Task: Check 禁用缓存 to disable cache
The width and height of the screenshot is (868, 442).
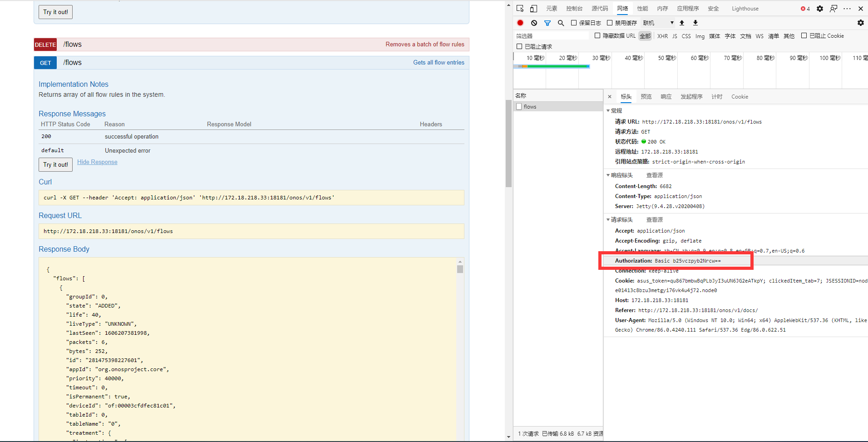Action: point(610,23)
